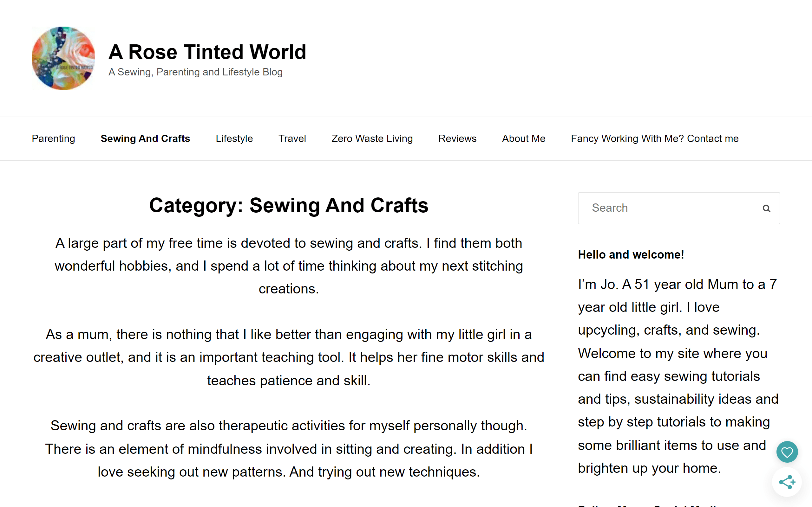The height and width of the screenshot is (507, 812).
Task: Go to the Lifestyle section
Action: click(x=234, y=138)
